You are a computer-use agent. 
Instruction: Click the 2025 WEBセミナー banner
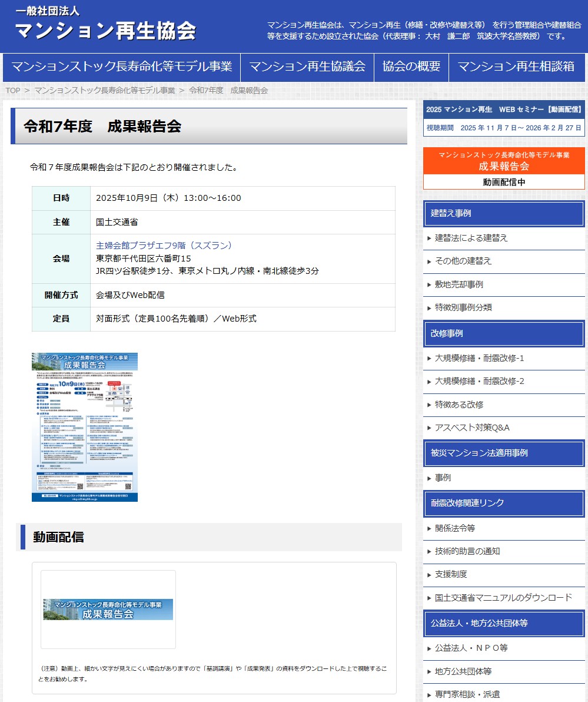pyautogui.click(x=504, y=118)
